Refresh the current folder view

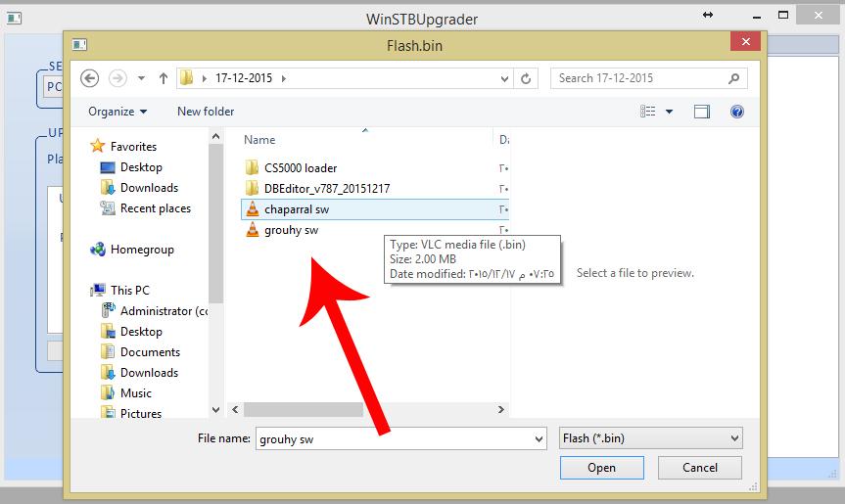(526, 79)
